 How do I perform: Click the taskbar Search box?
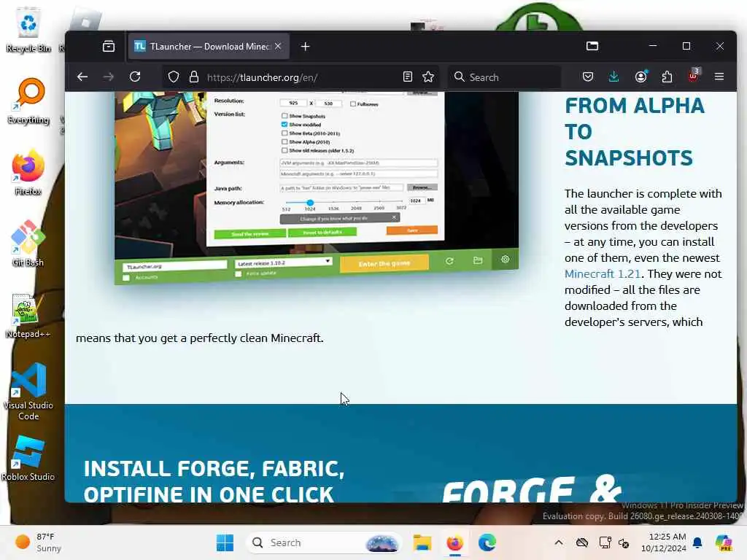coord(324,542)
